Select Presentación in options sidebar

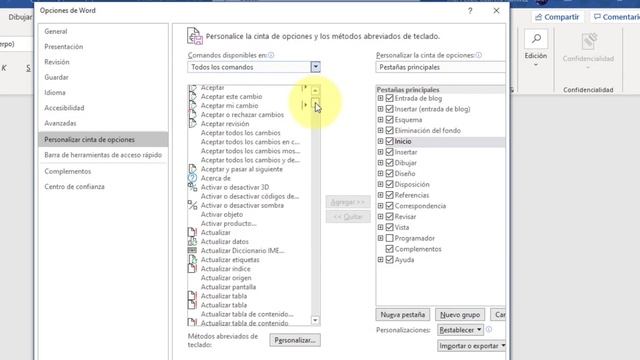(x=64, y=47)
